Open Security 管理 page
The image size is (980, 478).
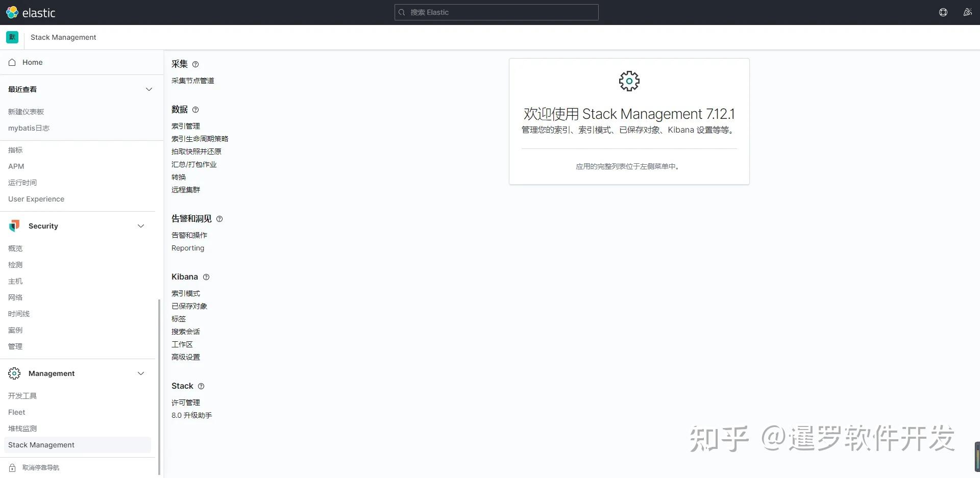[x=15, y=346]
